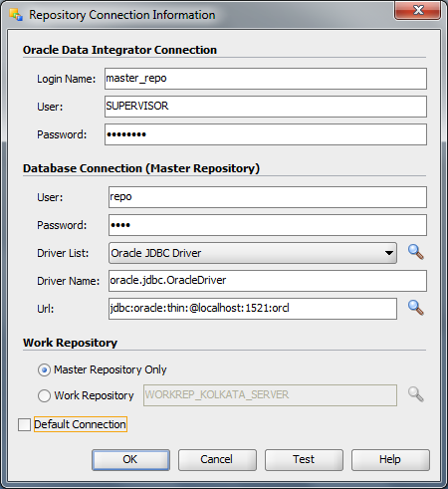Image resolution: width=448 pixels, height=489 pixels.
Task: Select Master Repository Only radio button
Action: [x=44, y=369]
